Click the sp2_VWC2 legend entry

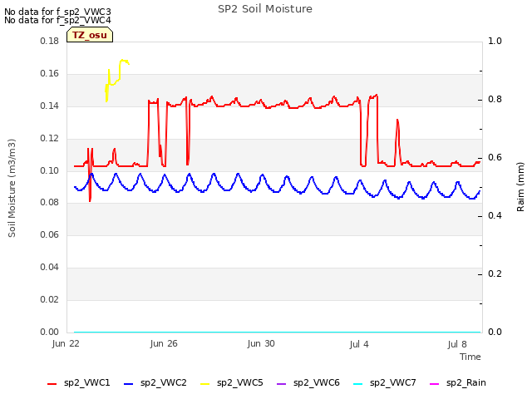[x=155, y=382]
